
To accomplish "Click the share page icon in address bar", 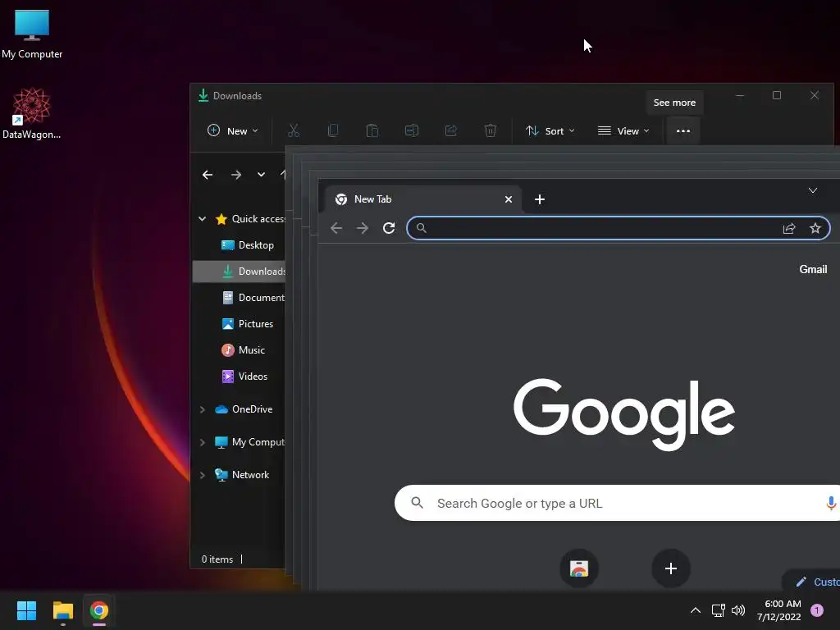I will coord(789,228).
